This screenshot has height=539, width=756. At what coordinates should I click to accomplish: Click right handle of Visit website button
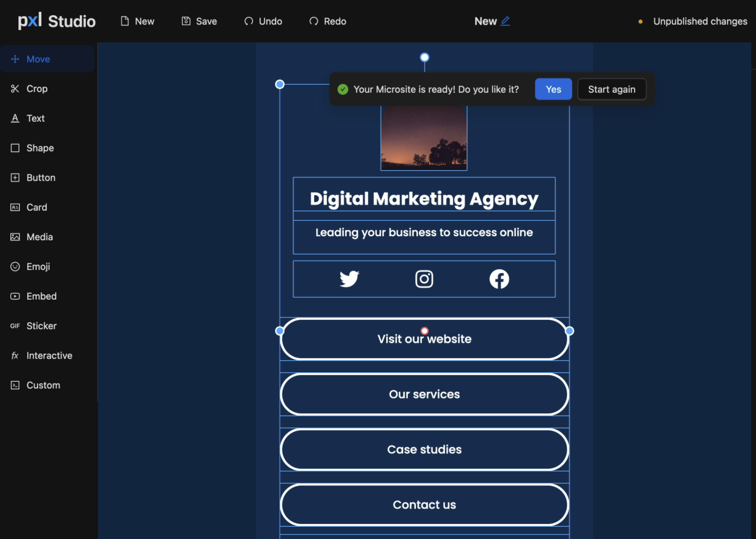(x=569, y=331)
